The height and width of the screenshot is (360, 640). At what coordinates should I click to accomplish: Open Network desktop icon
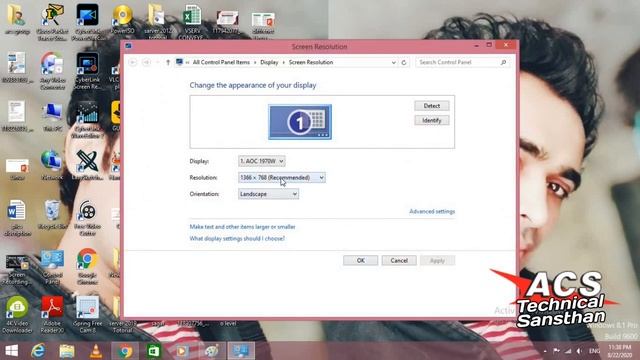pyautogui.click(x=52, y=165)
